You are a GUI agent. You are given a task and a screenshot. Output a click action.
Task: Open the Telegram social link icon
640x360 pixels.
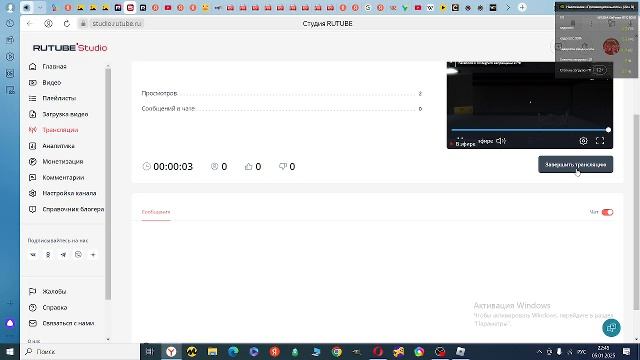click(63, 255)
